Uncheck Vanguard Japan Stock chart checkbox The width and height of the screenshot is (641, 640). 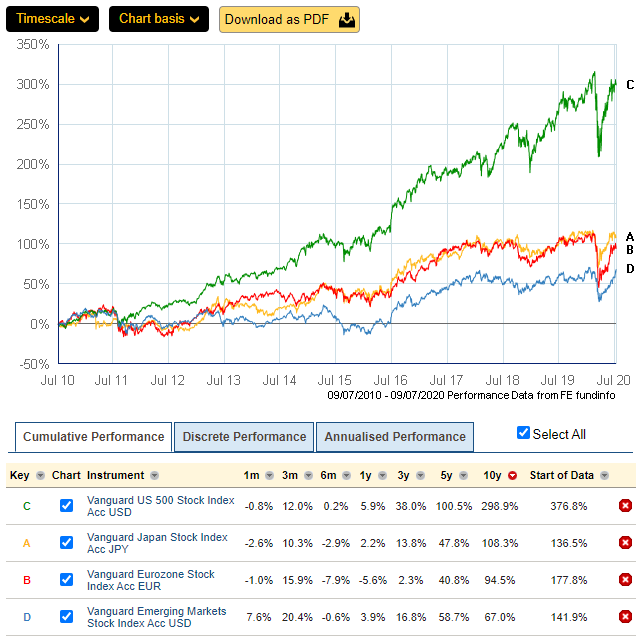pos(66,543)
